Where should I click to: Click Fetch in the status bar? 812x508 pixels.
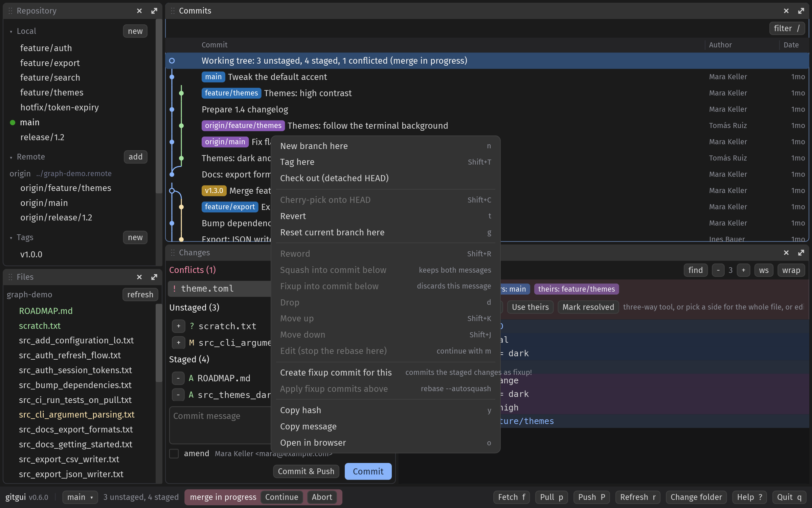pyautogui.click(x=511, y=497)
